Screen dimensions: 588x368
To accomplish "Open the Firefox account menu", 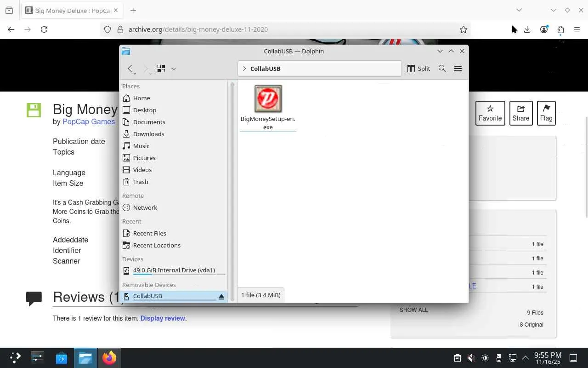I will (x=544, y=29).
